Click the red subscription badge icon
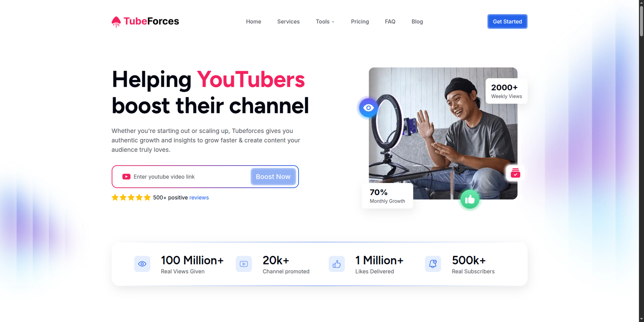This screenshot has width=644, height=322. click(x=515, y=173)
